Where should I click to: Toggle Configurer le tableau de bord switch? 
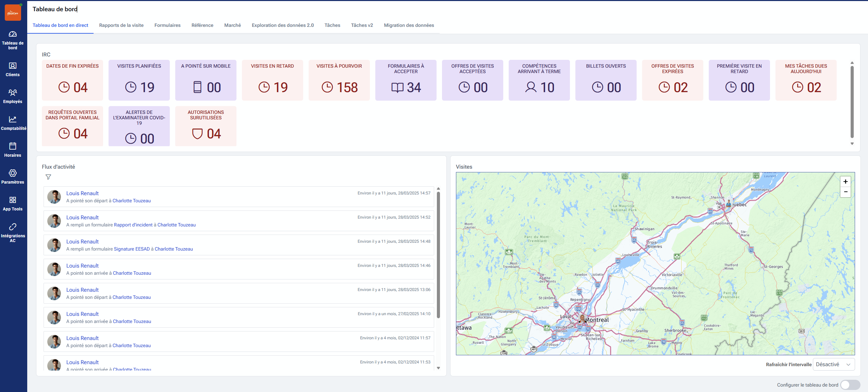(x=850, y=385)
